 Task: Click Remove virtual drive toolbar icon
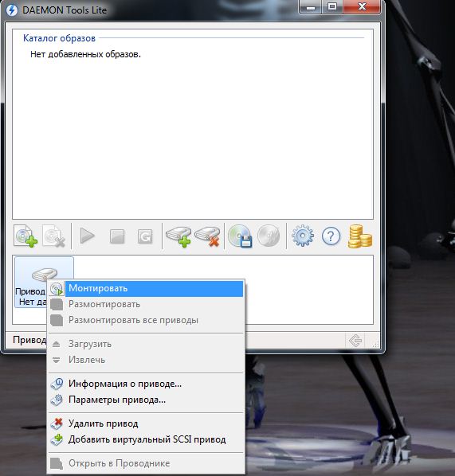click(208, 236)
